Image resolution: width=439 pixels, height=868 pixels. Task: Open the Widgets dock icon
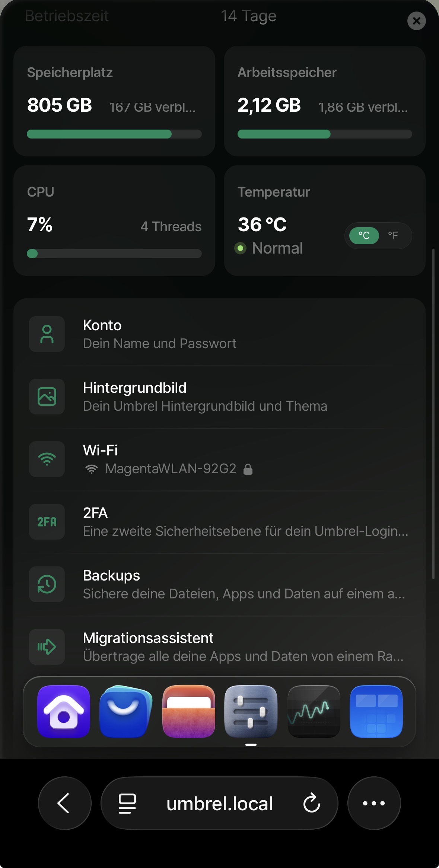[x=376, y=711]
